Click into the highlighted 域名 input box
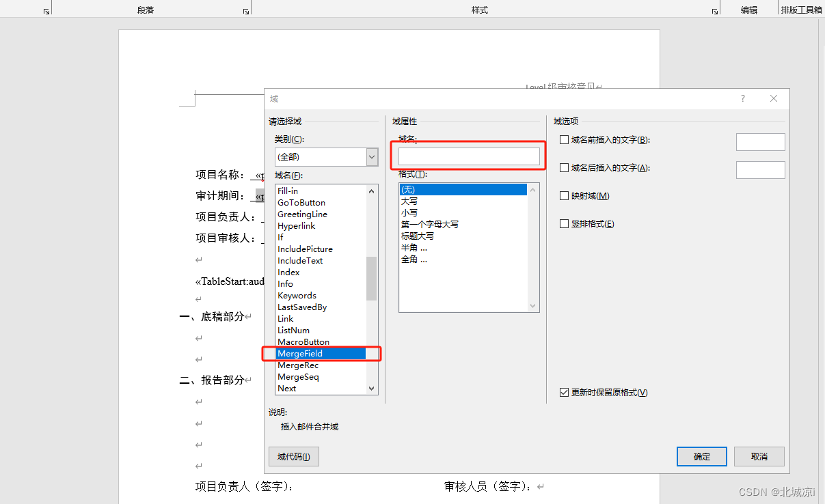The height and width of the screenshot is (504, 825). click(x=468, y=156)
